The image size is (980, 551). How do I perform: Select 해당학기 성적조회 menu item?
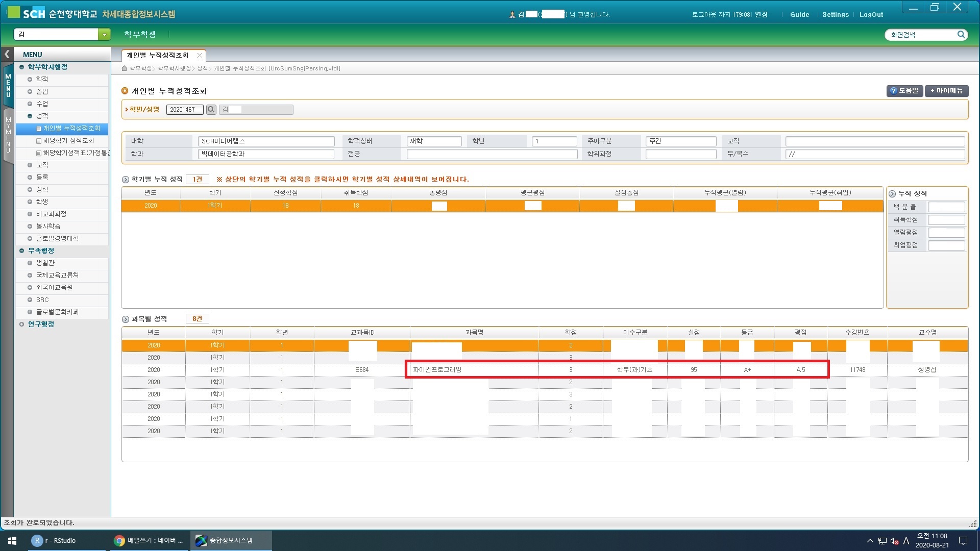coord(68,141)
